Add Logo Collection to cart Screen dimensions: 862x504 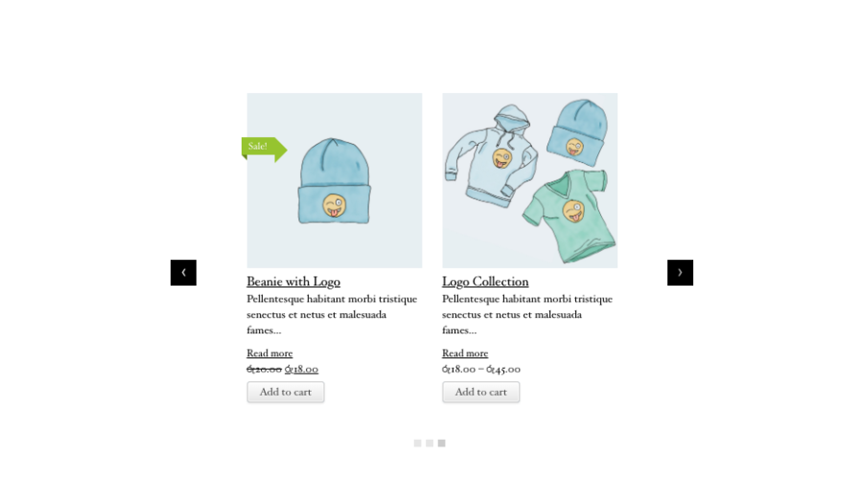pos(480,392)
